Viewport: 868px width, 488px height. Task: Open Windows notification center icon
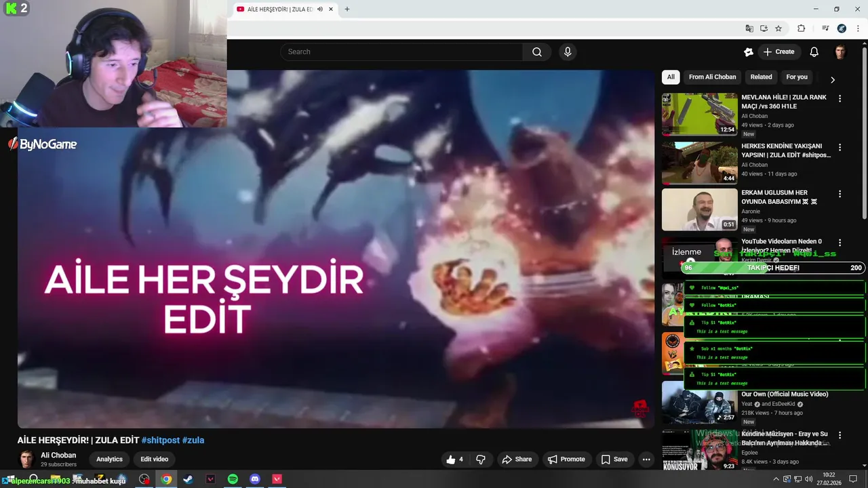click(853, 479)
